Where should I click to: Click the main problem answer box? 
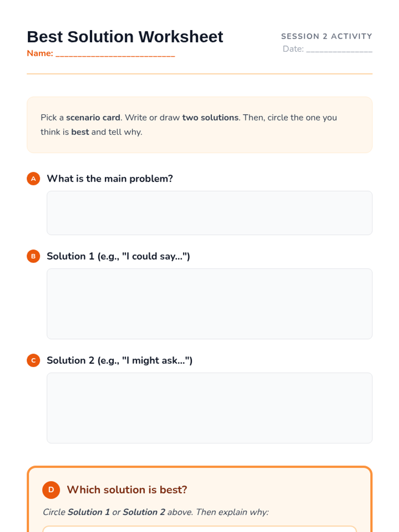tap(209, 213)
